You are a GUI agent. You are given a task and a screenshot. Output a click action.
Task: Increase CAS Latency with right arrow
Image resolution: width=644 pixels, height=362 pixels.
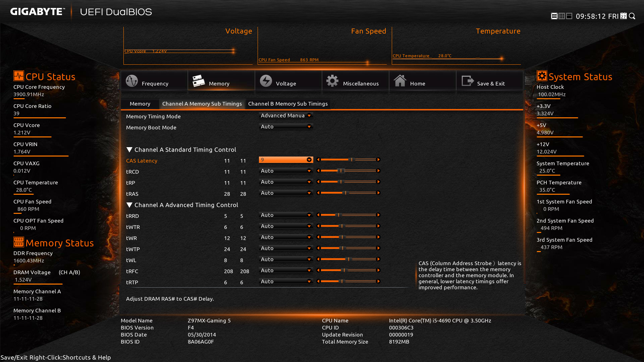(379, 160)
